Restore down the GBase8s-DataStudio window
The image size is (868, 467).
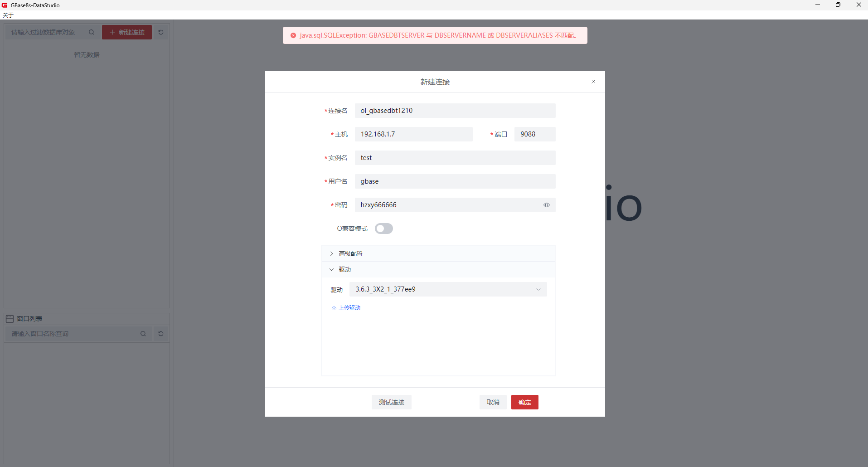click(x=838, y=5)
